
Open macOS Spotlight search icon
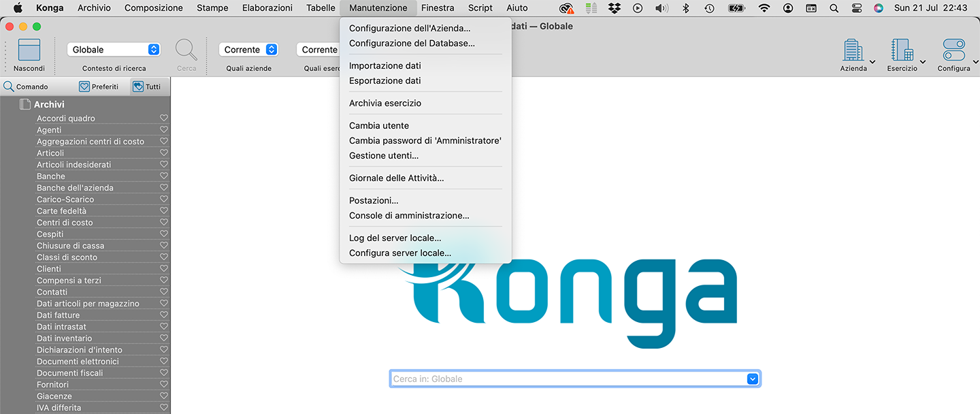click(x=834, y=8)
